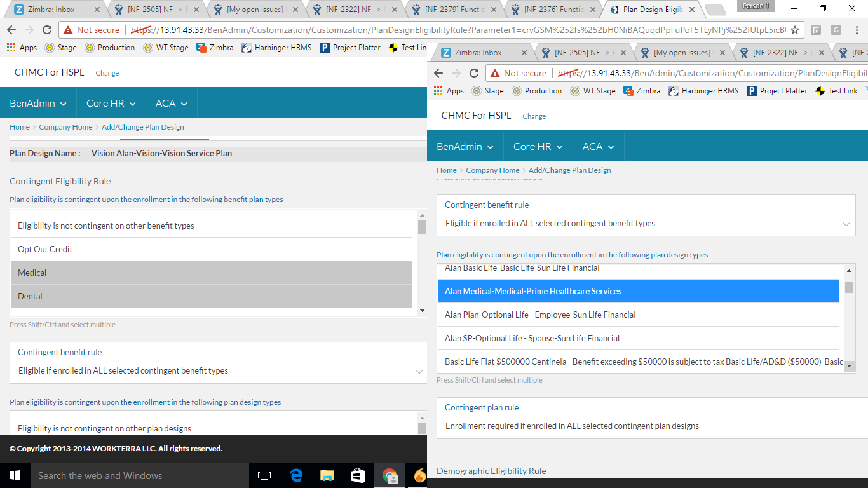
Task: Open the Chrome three-dot menu
Action: coord(856,30)
